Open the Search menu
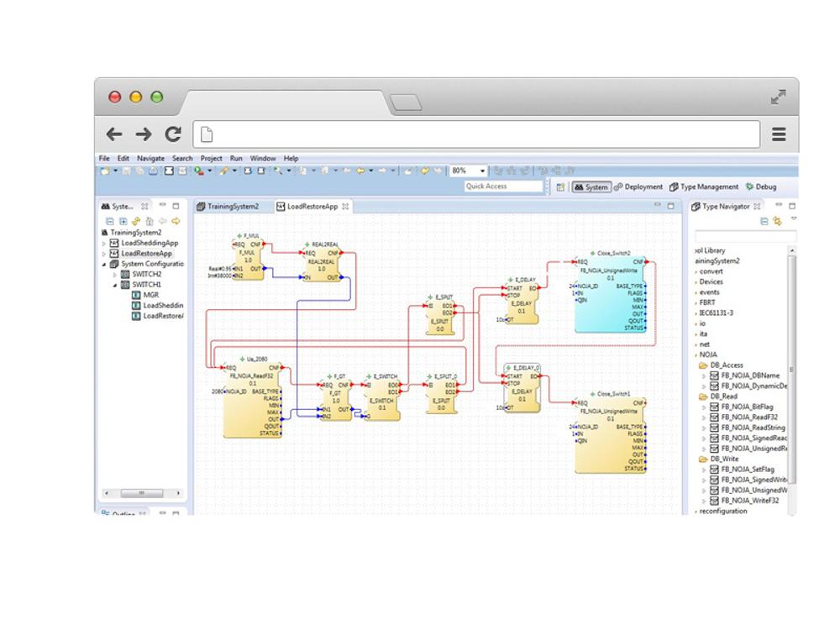840x630 pixels. pyautogui.click(x=182, y=159)
